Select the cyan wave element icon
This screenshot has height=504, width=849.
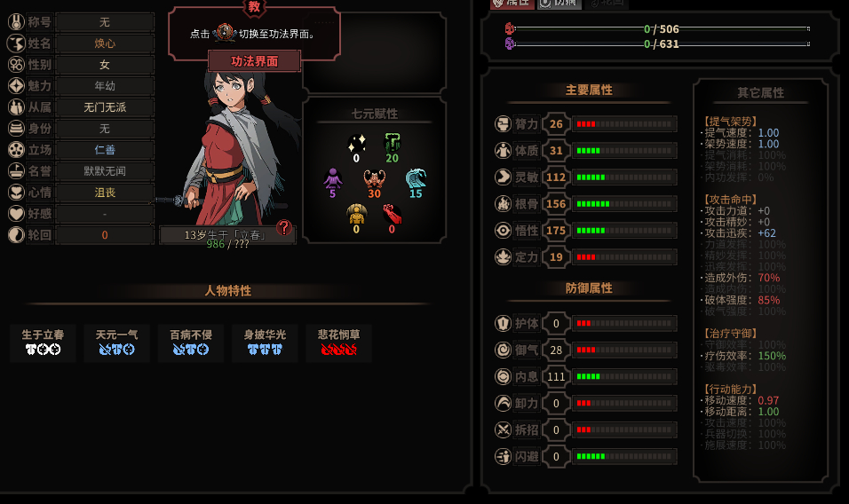click(416, 179)
